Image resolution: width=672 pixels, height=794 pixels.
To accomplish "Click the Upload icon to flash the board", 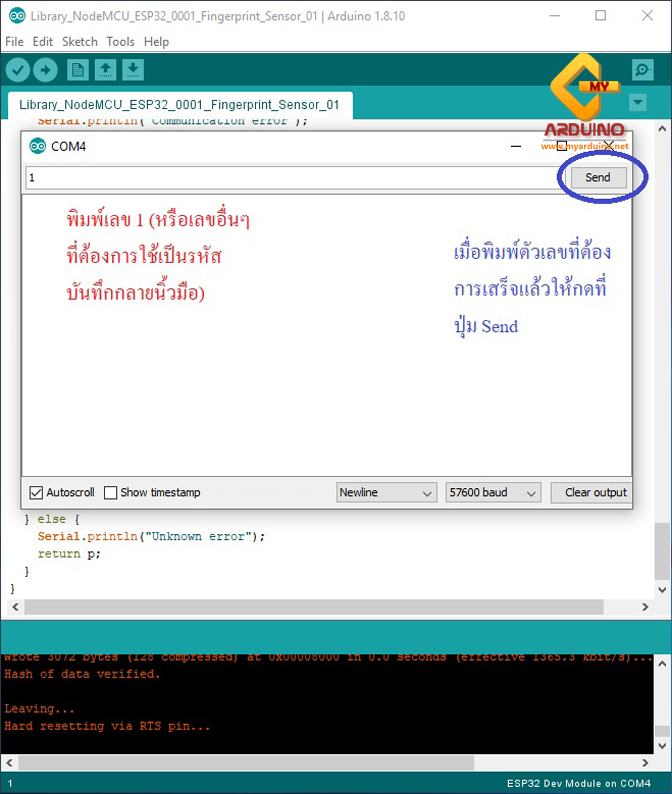I will (x=45, y=70).
